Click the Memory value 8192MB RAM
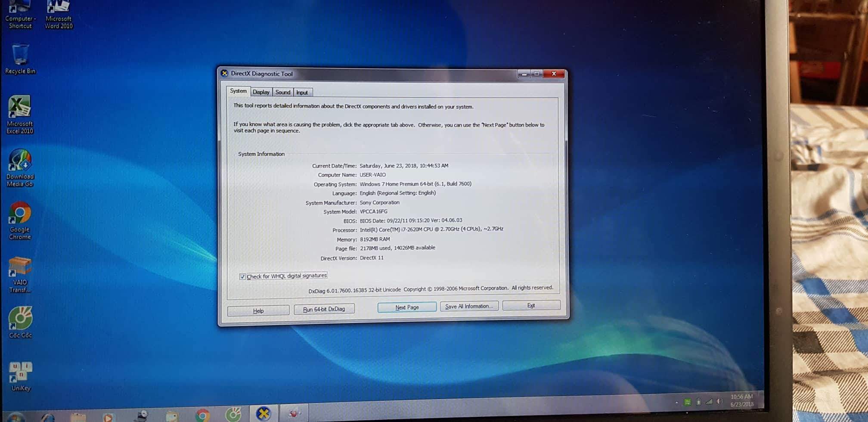868x422 pixels. (x=375, y=239)
